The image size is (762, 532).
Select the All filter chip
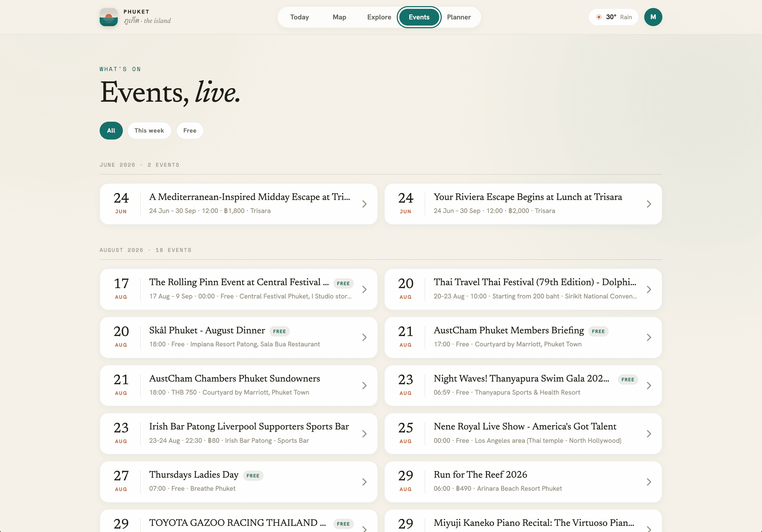(x=111, y=131)
